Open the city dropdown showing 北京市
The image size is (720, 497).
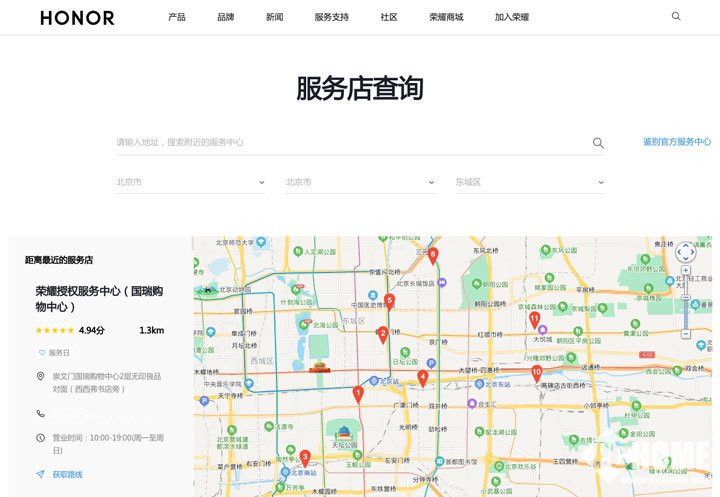360,182
